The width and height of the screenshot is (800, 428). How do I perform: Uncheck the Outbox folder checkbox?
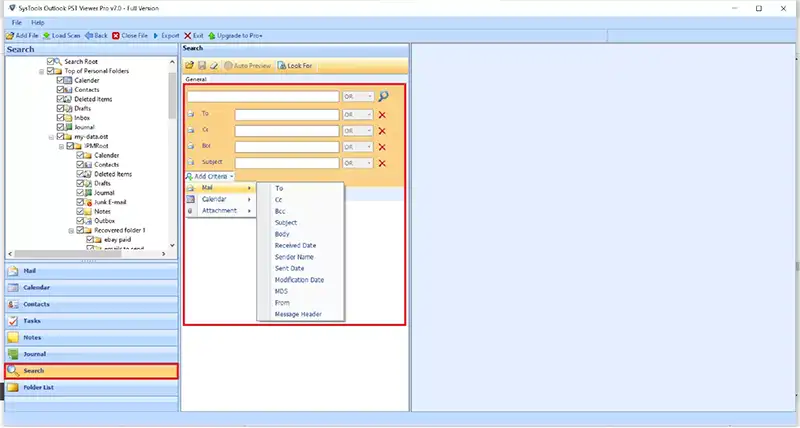(80, 221)
